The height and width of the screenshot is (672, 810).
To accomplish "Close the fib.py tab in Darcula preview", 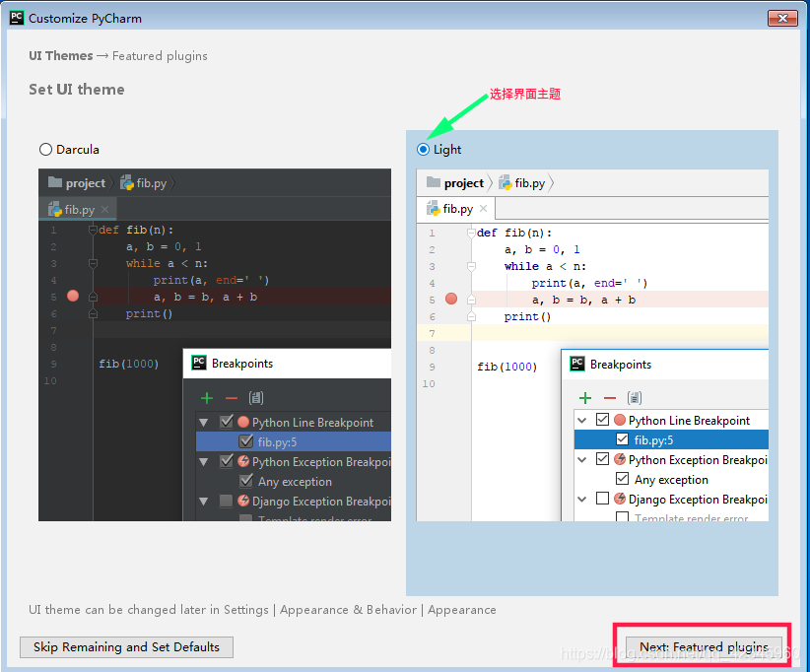I will click(x=104, y=209).
